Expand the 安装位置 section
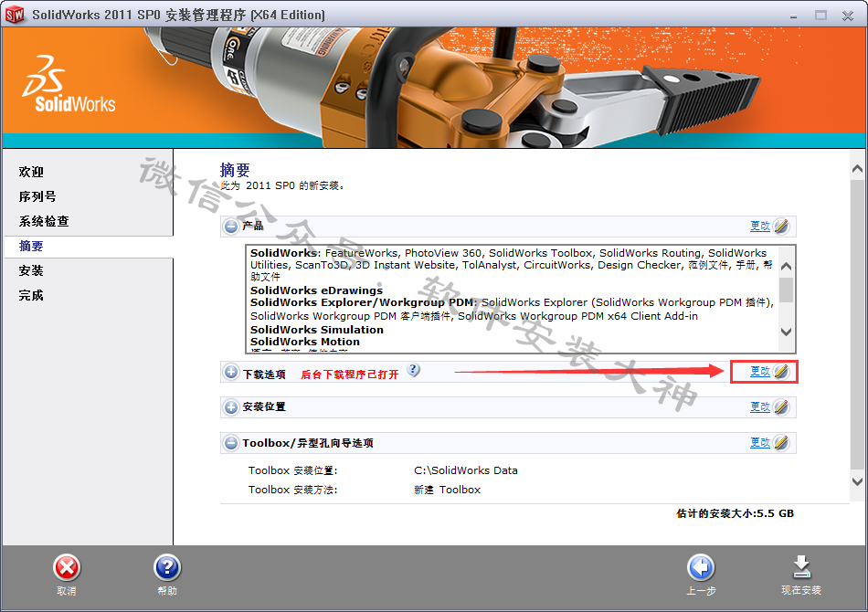The image size is (868, 612). (231, 407)
